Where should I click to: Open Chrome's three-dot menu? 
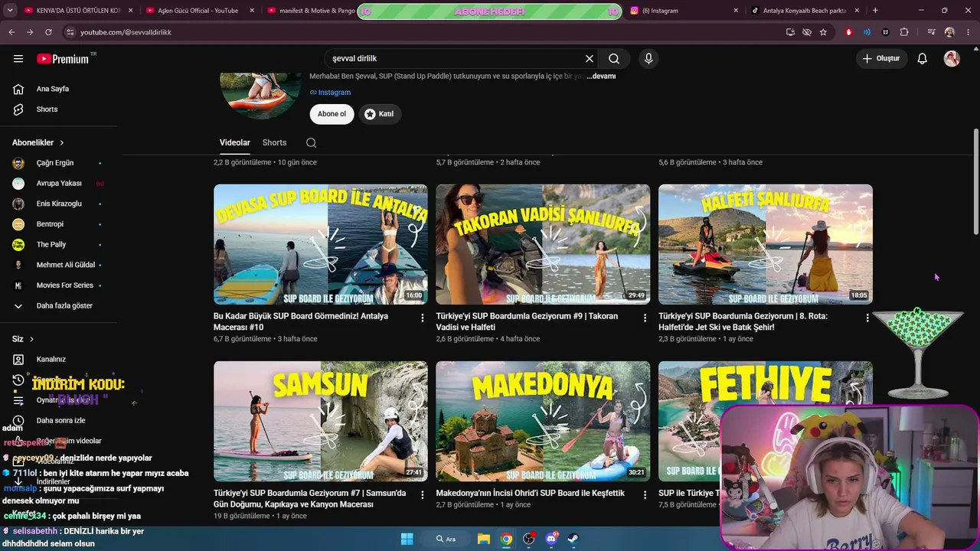click(x=968, y=32)
